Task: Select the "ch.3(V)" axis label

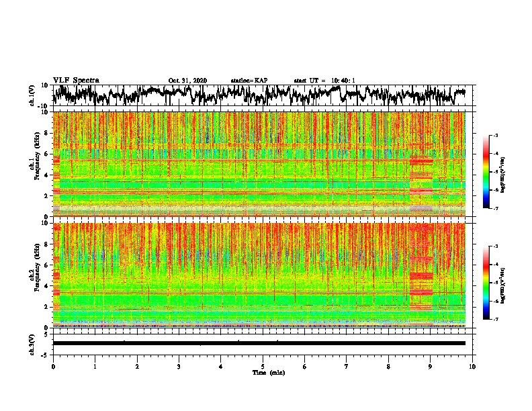Action: (x=32, y=345)
